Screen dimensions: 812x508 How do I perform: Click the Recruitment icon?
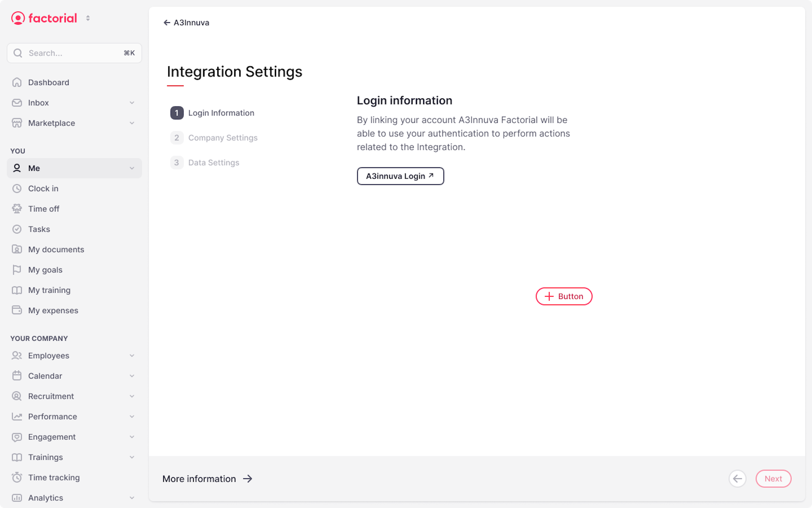click(x=17, y=396)
